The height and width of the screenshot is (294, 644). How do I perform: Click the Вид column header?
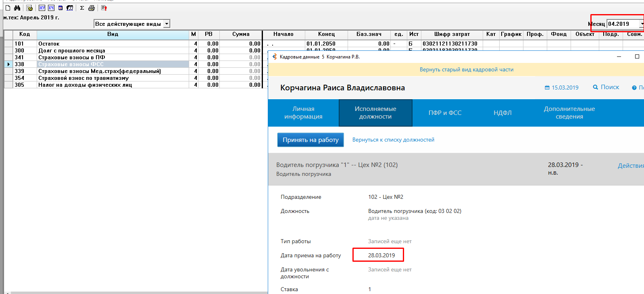click(113, 34)
